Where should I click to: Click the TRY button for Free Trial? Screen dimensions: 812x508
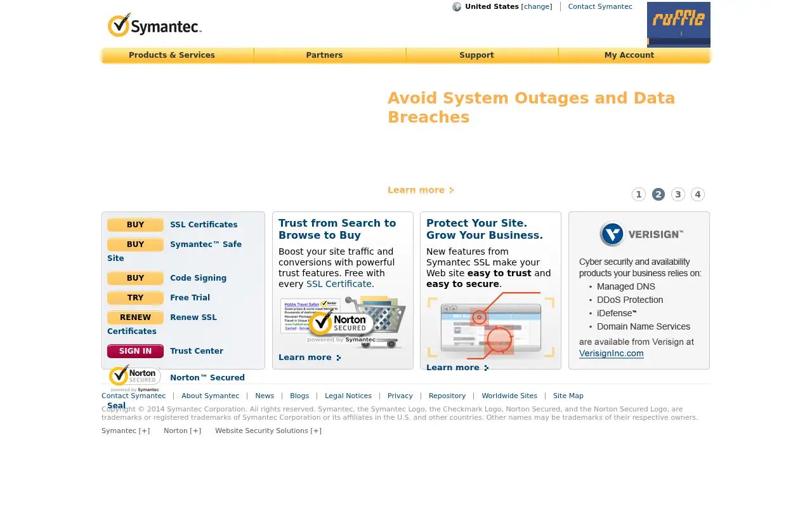135,298
